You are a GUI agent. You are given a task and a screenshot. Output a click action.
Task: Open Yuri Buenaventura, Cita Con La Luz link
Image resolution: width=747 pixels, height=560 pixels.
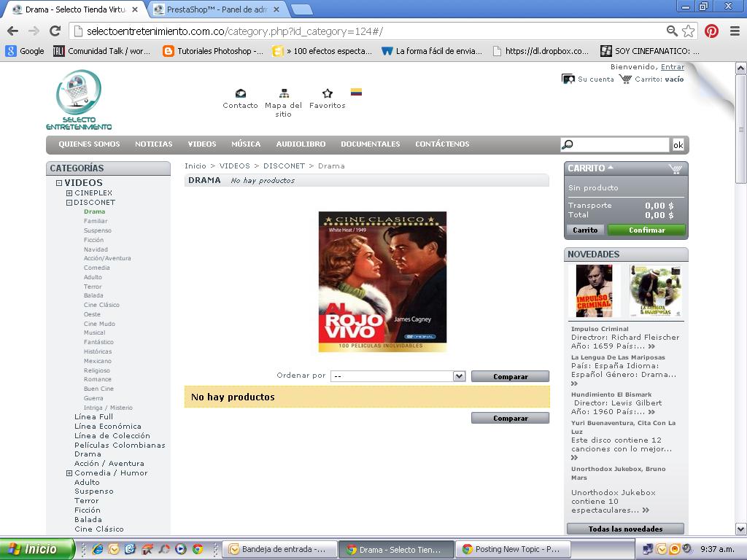click(623, 427)
